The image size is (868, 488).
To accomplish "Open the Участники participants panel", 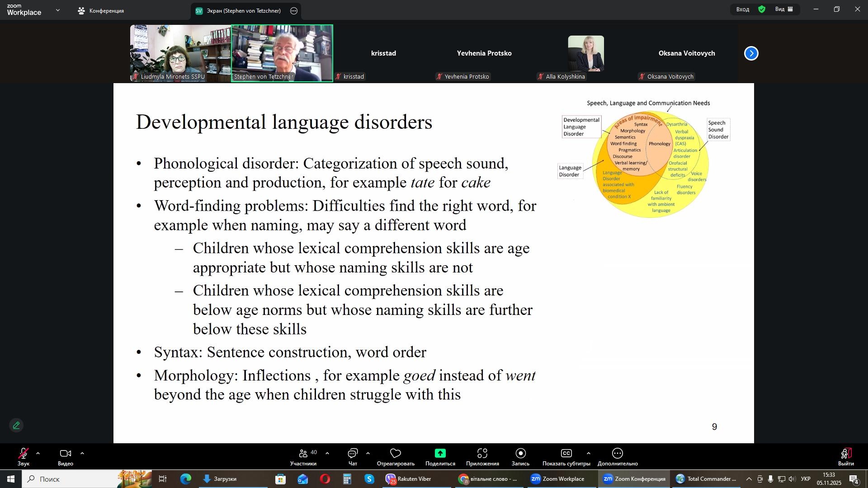I will tap(303, 456).
